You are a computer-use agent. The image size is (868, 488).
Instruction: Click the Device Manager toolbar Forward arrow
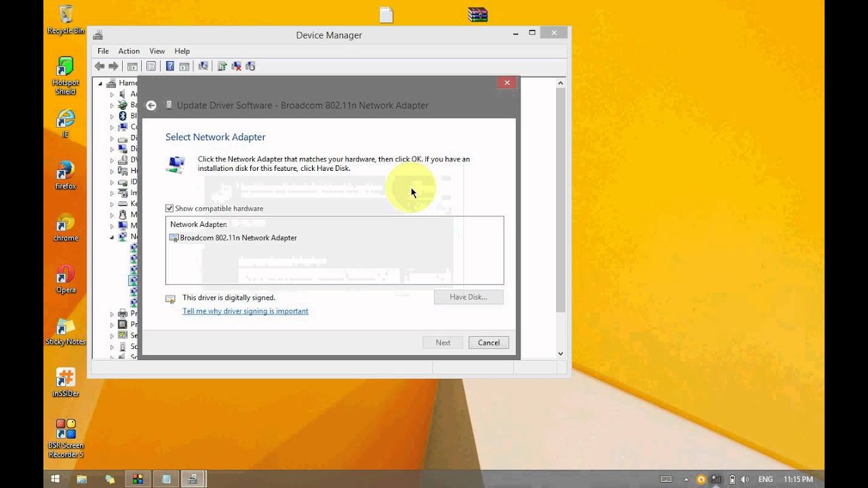(x=113, y=66)
